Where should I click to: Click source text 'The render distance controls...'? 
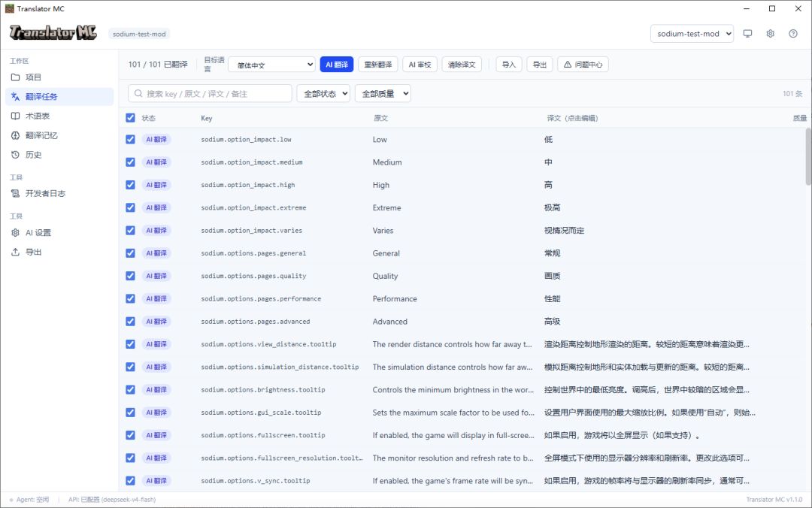(x=452, y=344)
